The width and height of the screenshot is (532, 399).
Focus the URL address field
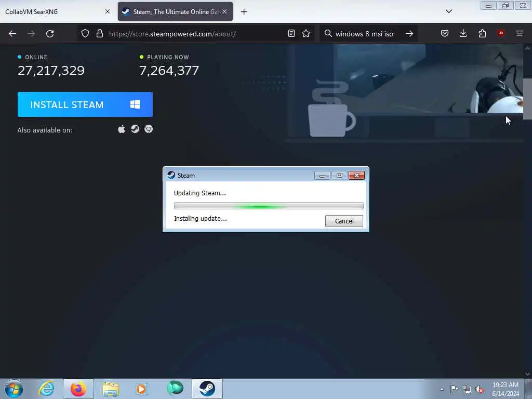pyautogui.click(x=197, y=34)
